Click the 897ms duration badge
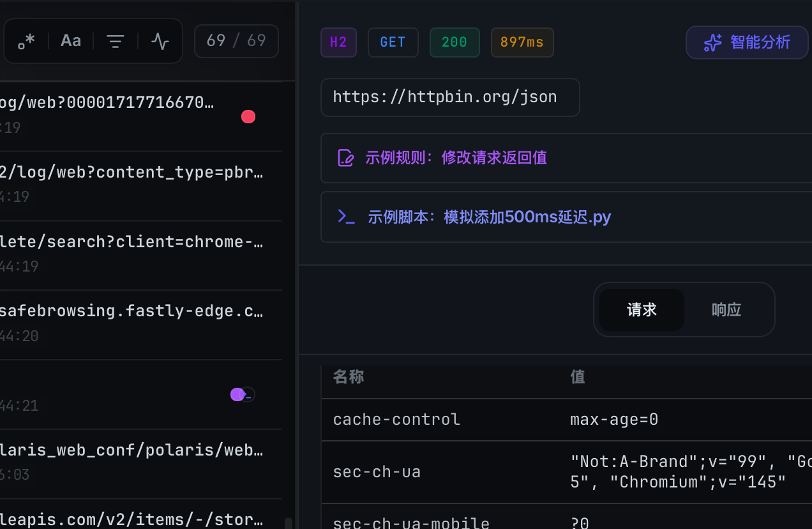 (x=522, y=42)
